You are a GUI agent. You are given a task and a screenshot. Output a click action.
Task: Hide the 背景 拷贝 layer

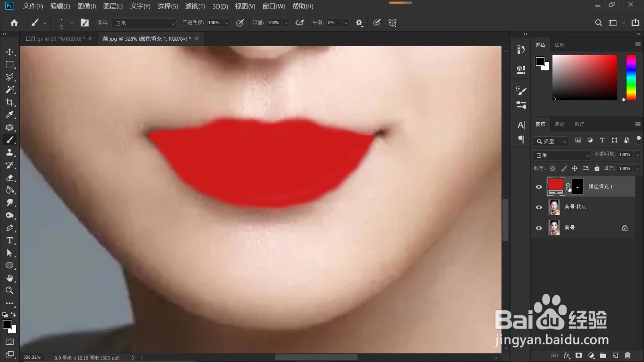[x=539, y=207]
